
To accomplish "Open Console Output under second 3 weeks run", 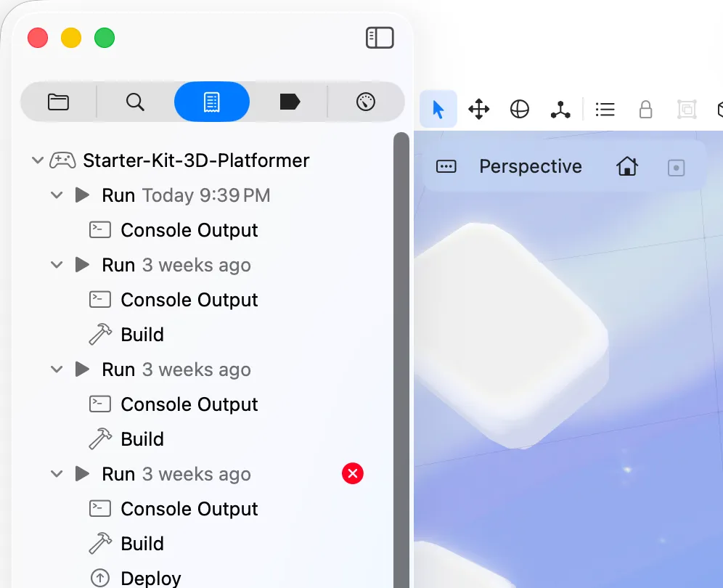I will click(189, 404).
